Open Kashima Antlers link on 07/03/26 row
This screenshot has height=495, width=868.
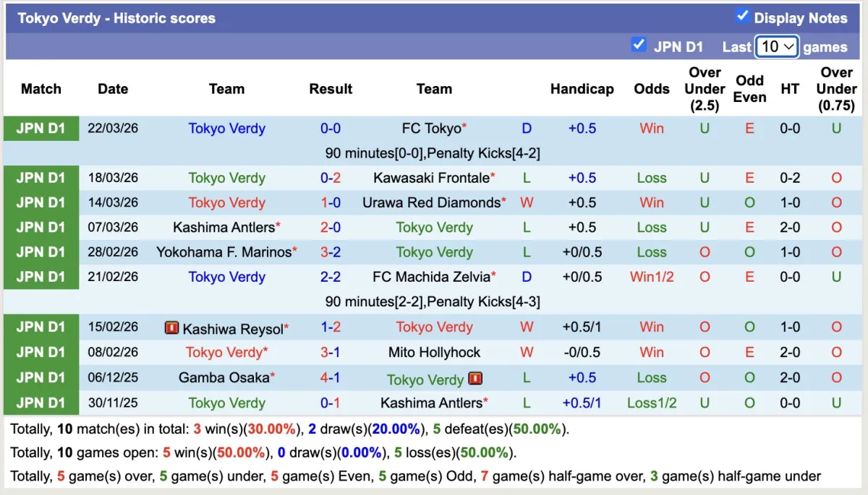tap(224, 228)
